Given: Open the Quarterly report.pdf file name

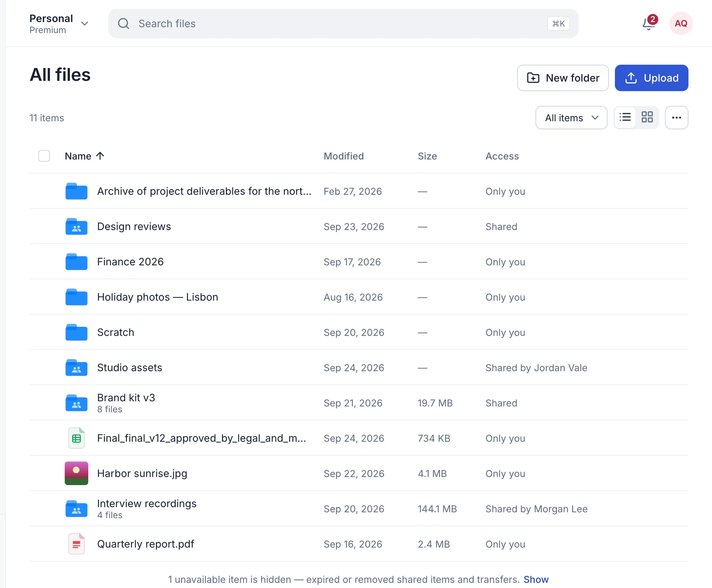Looking at the screenshot, I should pyautogui.click(x=146, y=544).
